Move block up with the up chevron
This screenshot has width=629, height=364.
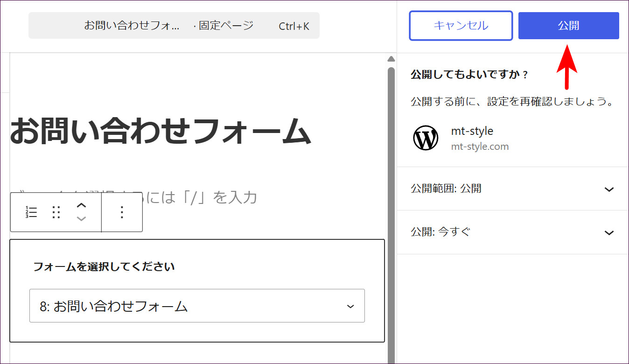[81, 205]
